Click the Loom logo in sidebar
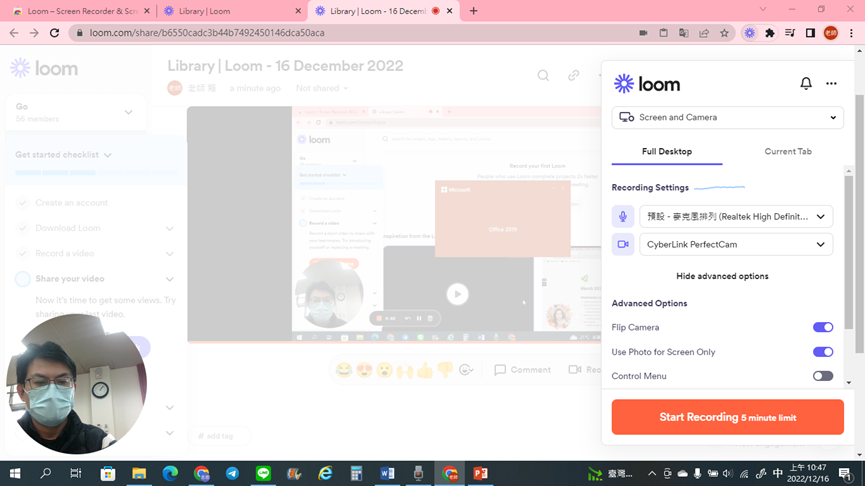The image size is (865, 486). click(44, 68)
